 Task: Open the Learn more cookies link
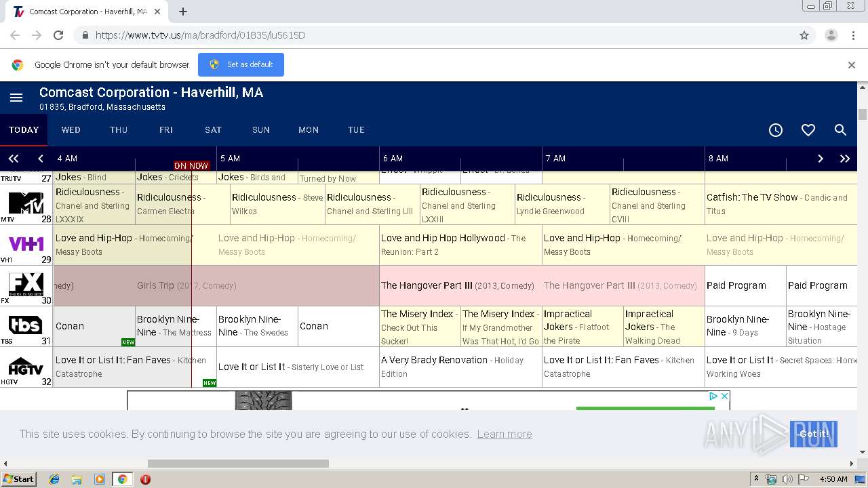click(505, 434)
